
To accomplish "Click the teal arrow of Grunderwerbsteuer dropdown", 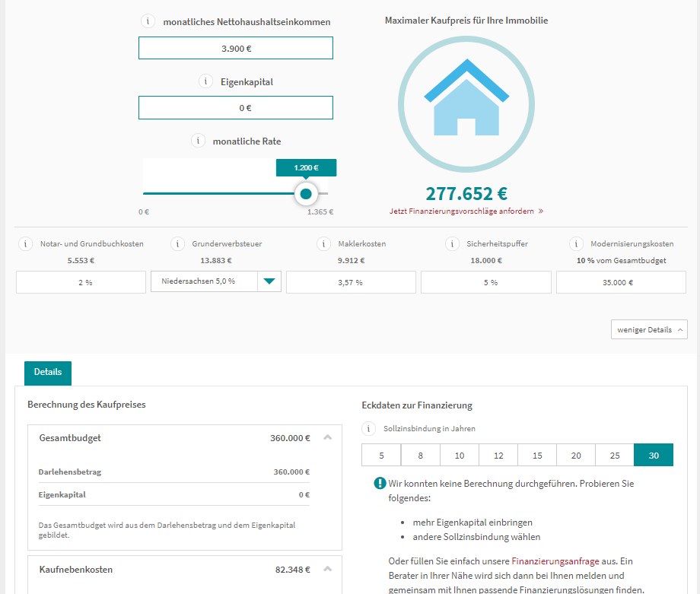I will pos(269,281).
